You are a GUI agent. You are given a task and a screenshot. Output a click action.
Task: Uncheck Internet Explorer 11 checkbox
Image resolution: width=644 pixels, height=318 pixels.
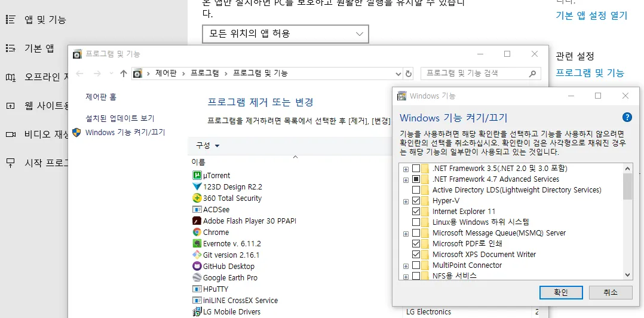416,212
